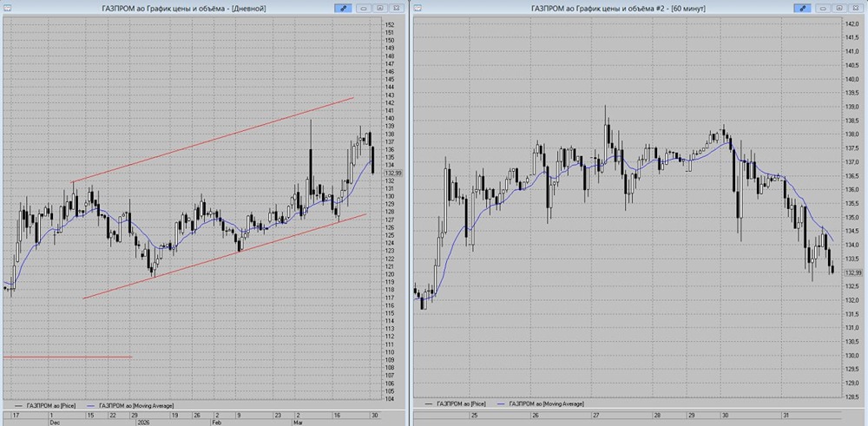The width and height of the screenshot is (868, 426).
Task: Open the system menu icon of the 60 минут window
Action: click(418, 8)
